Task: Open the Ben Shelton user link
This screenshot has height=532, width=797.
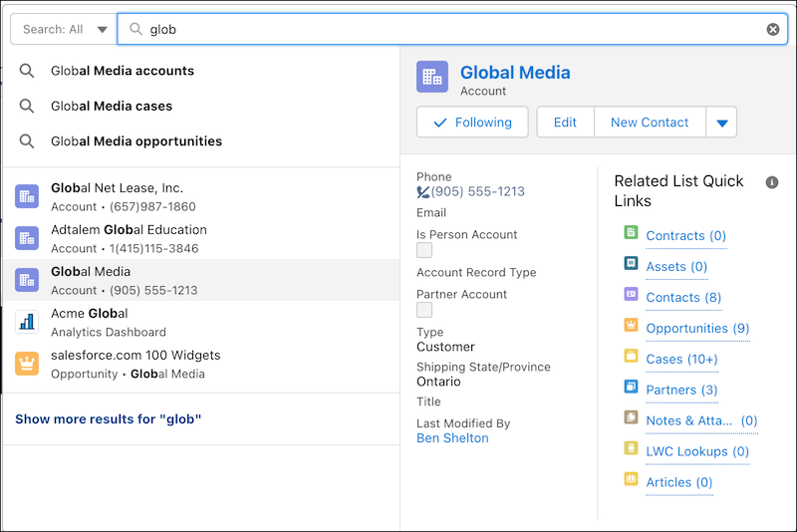Action: 452,438
